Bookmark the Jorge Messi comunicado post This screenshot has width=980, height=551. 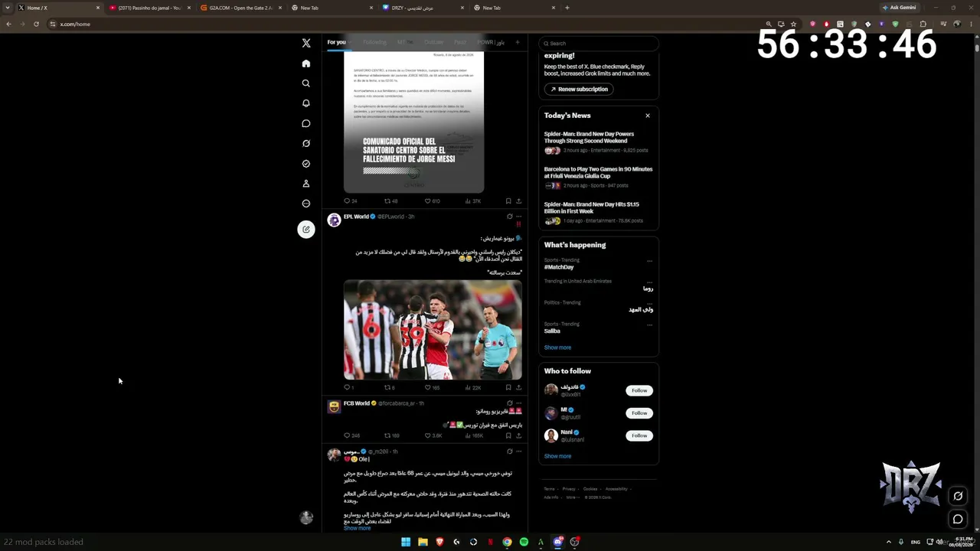pos(508,201)
